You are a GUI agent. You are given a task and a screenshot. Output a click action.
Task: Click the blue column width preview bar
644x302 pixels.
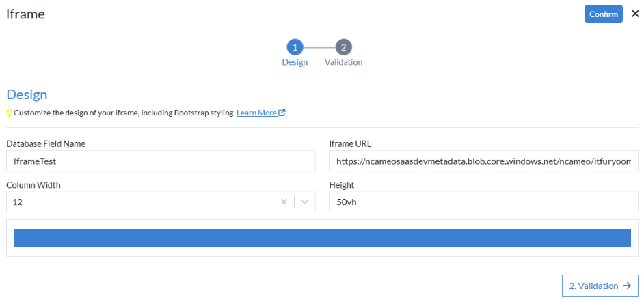tap(322, 238)
